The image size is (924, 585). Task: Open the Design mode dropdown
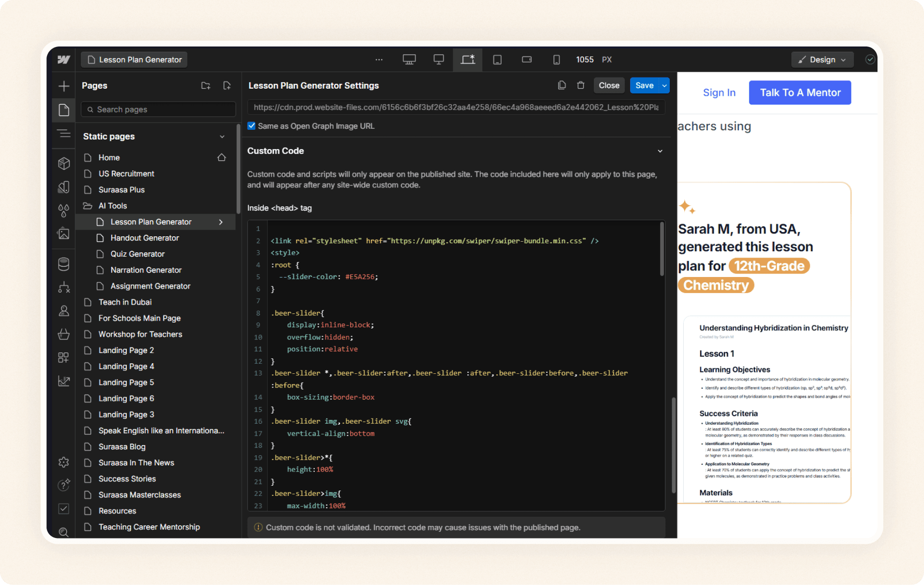click(822, 60)
